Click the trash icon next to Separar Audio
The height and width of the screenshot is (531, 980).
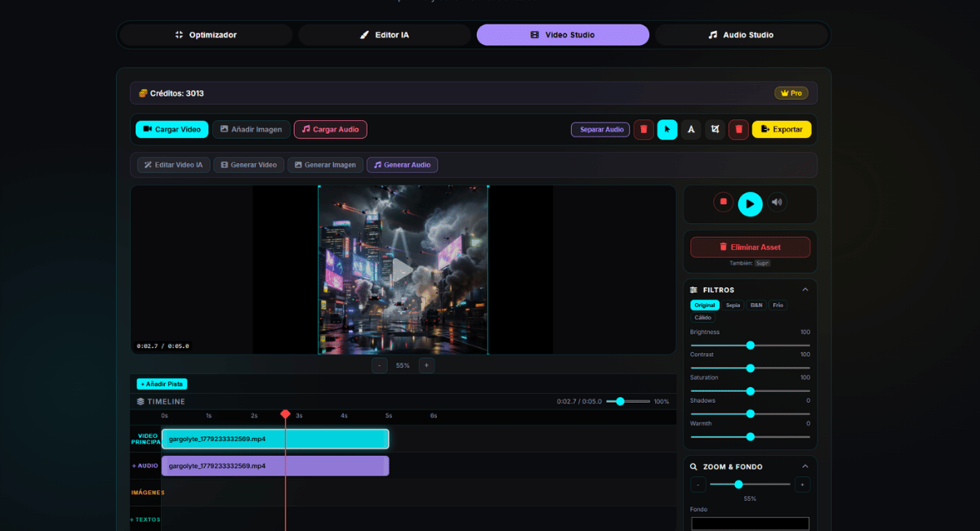coord(644,129)
